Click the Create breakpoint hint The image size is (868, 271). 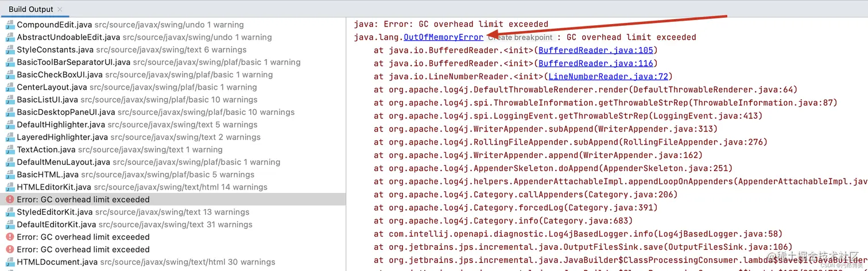point(520,37)
